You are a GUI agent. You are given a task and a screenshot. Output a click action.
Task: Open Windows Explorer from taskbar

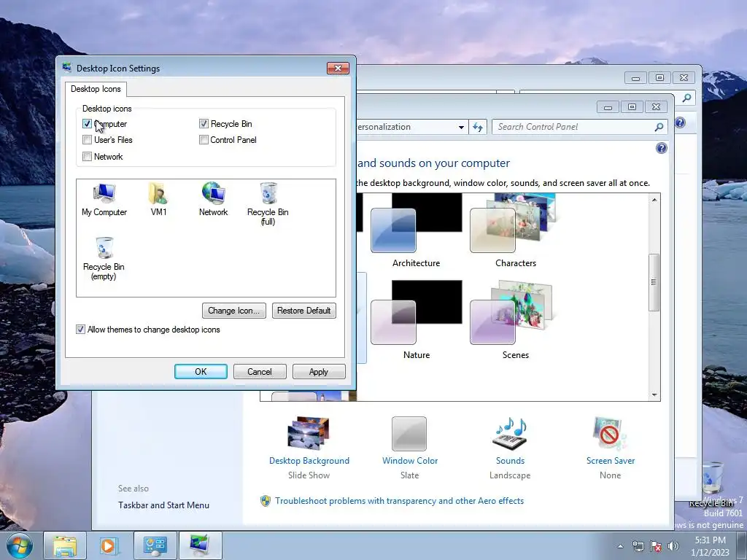click(x=65, y=546)
